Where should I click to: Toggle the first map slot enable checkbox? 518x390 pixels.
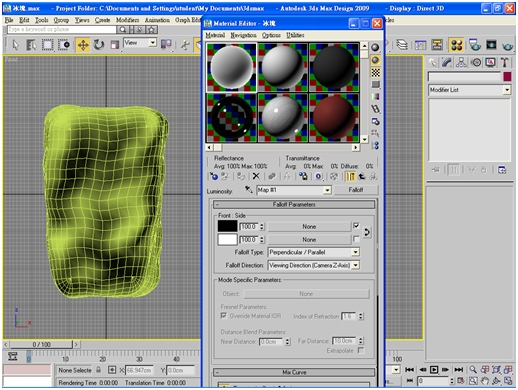[x=356, y=226]
